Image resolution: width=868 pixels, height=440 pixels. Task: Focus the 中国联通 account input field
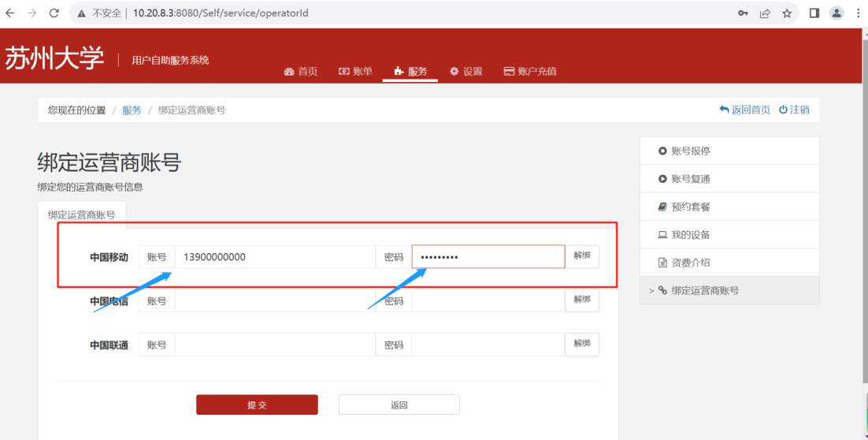point(274,345)
